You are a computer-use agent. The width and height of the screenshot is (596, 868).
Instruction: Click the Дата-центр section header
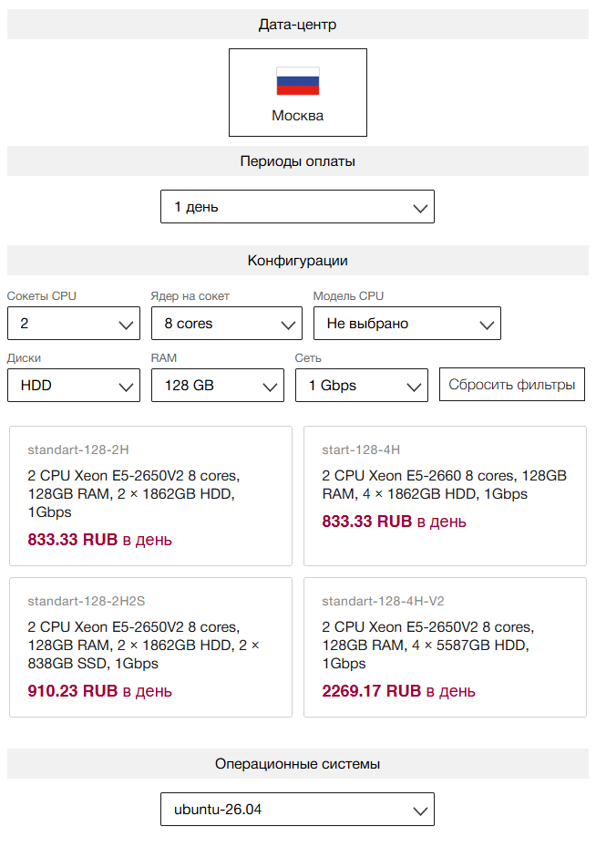coord(298,25)
